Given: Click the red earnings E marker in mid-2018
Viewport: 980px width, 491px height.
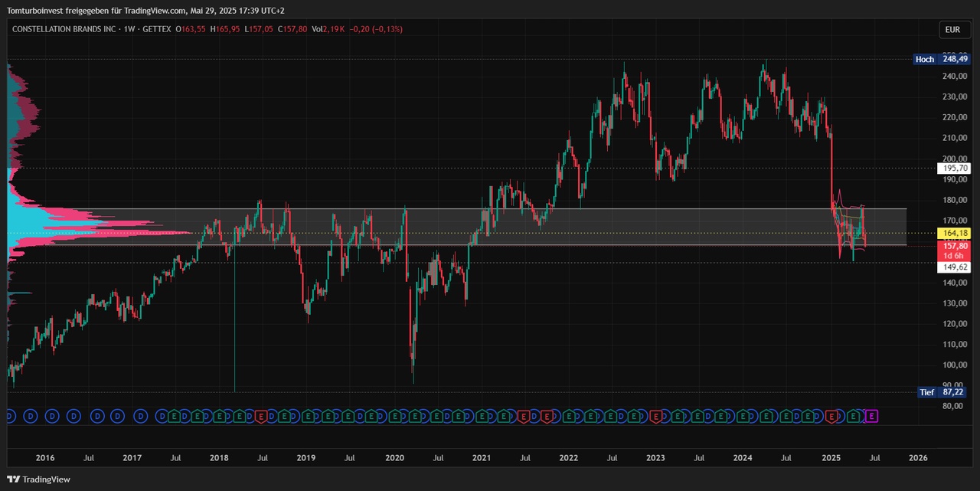Looking at the screenshot, I should click(x=261, y=416).
